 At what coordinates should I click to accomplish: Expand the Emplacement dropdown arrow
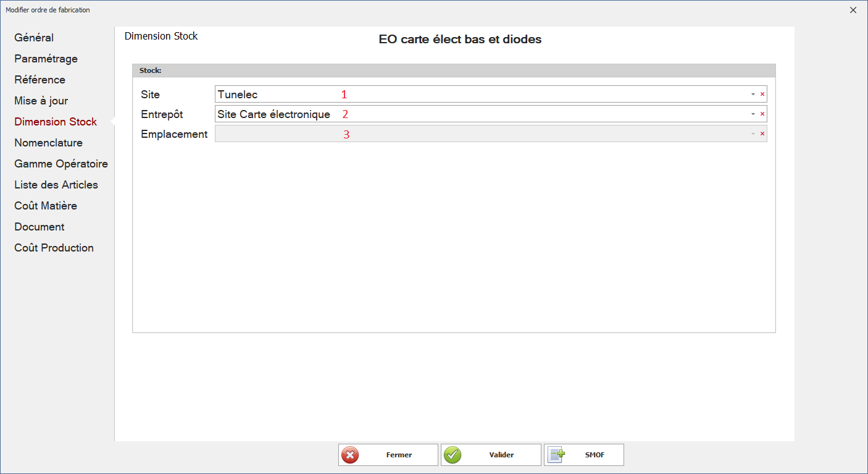pos(753,134)
